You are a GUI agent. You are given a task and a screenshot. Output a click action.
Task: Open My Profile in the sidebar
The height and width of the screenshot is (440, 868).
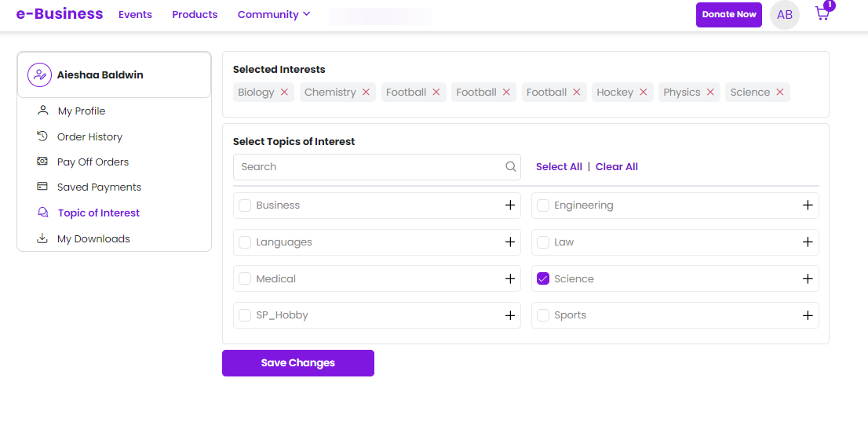pos(82,111)
